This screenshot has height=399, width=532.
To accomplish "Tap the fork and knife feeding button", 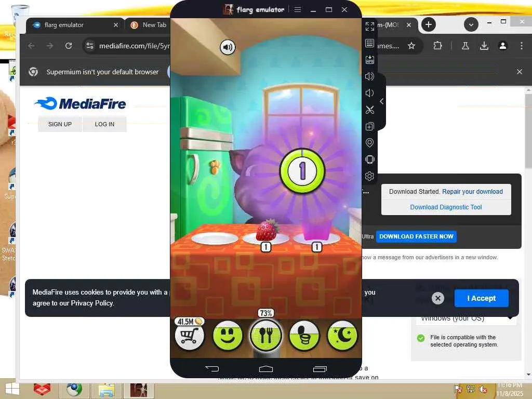I will coord(266,335).
